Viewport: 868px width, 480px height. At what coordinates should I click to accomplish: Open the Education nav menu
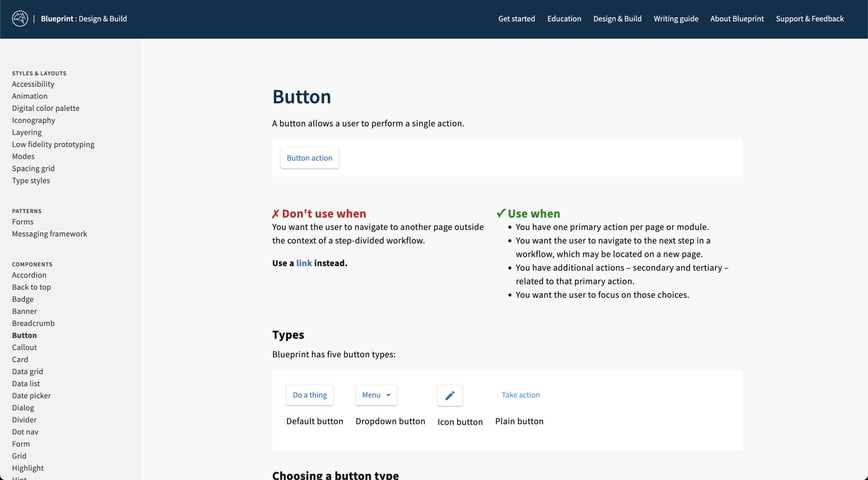564,18
